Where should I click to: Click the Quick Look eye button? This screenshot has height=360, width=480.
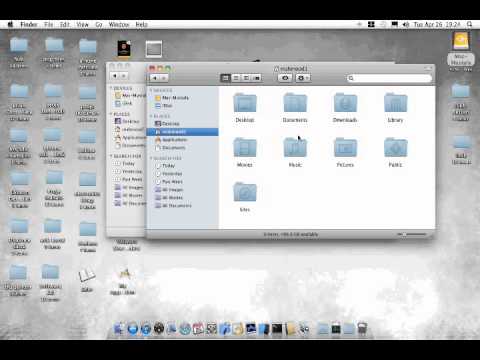pos(285,78)
